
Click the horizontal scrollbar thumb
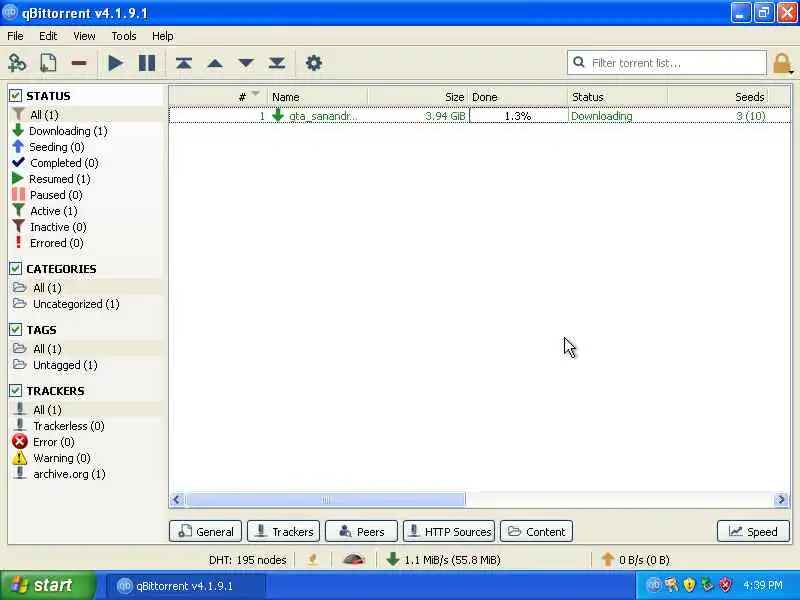[x=326, y=499]
